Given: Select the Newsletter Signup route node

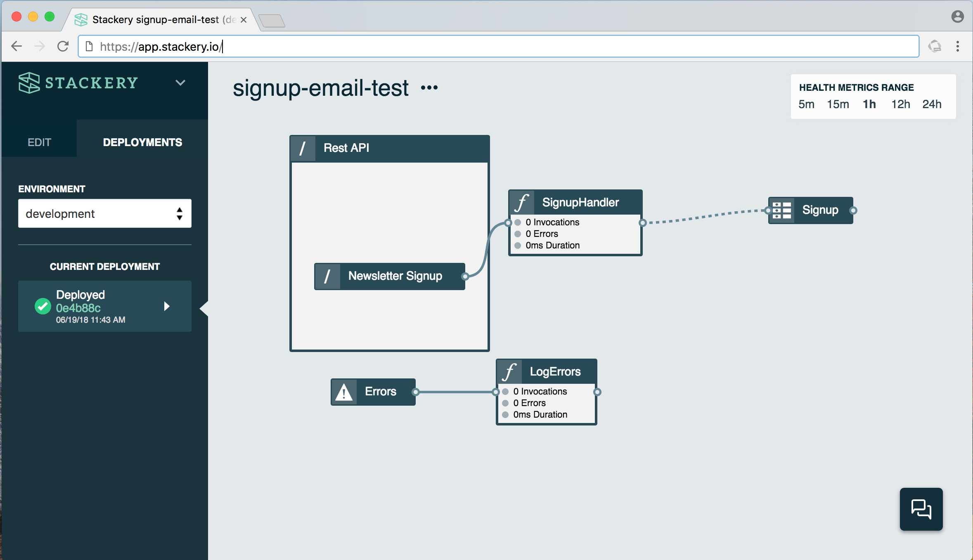Looking at the screenshot, I should coord(390,276).
